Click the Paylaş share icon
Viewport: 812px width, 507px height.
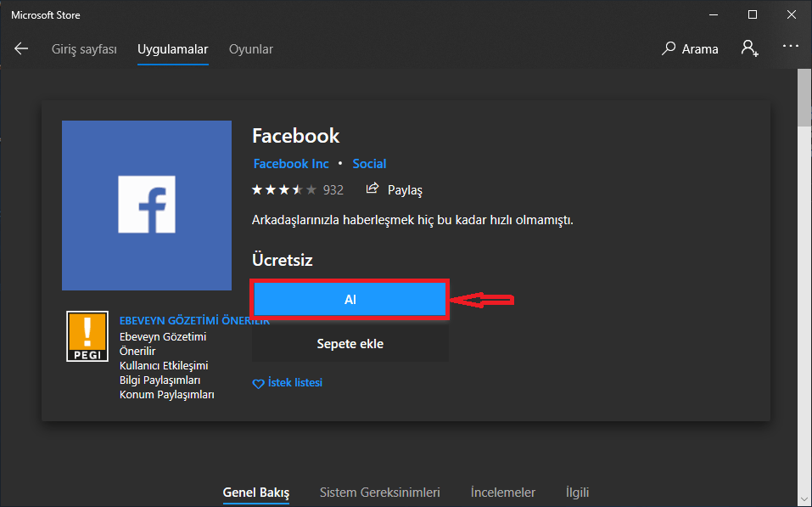click(372, 189)
